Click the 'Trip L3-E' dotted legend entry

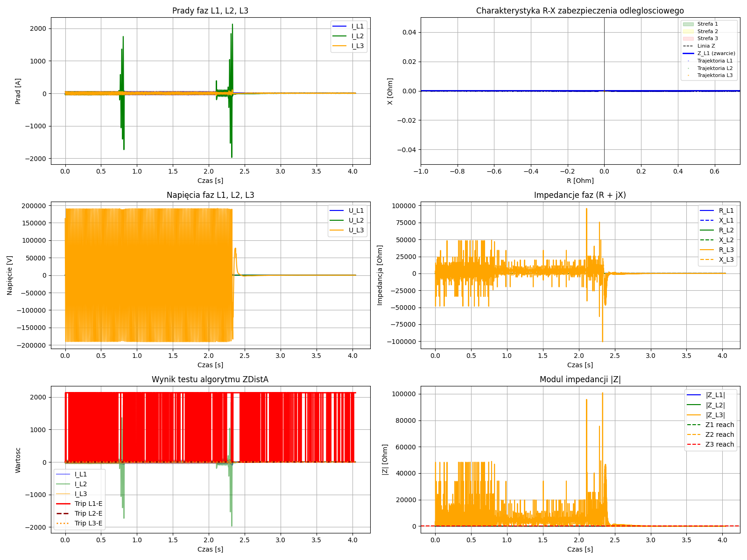point(88,523)
